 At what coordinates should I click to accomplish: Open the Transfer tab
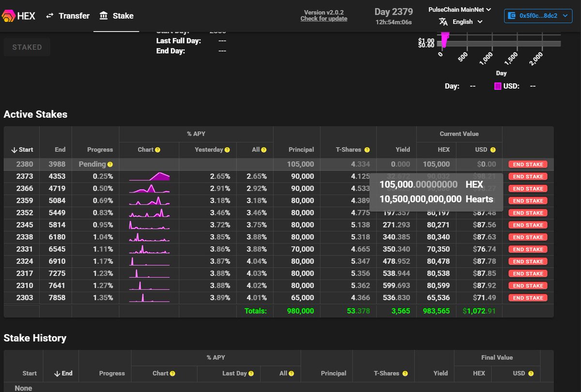[x=67, y=15]
